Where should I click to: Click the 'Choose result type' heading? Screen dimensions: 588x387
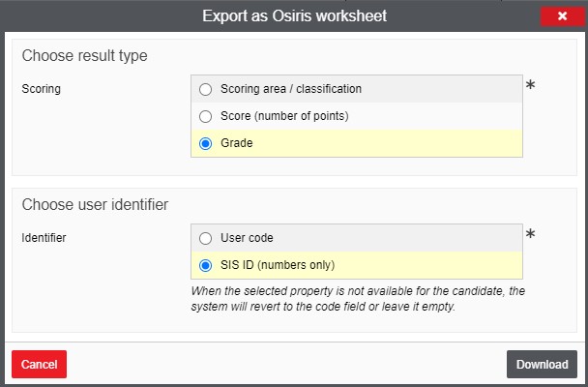84,55
